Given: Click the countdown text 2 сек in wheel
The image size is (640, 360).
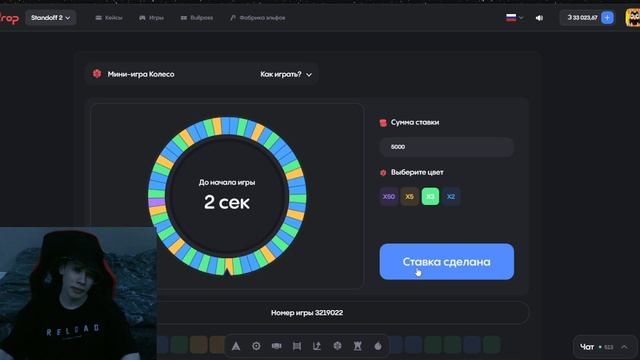Looking at the screenshot, I should click(227, 202).
